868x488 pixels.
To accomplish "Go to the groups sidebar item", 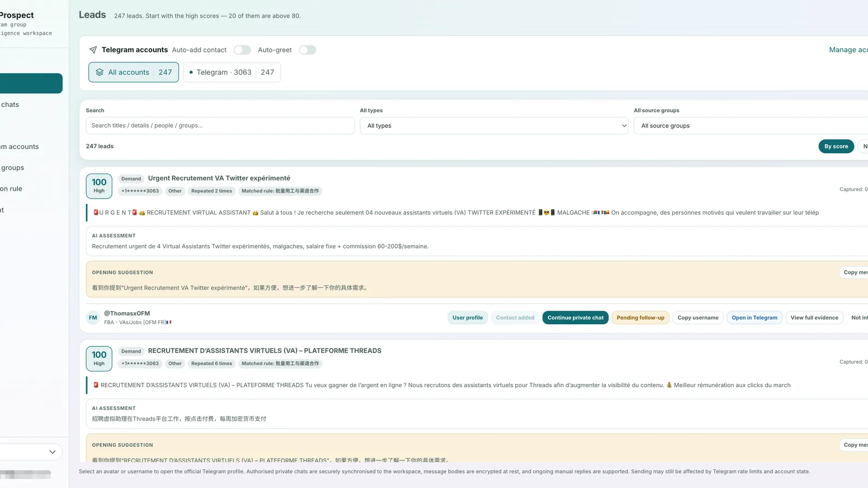I will [12, 168].
